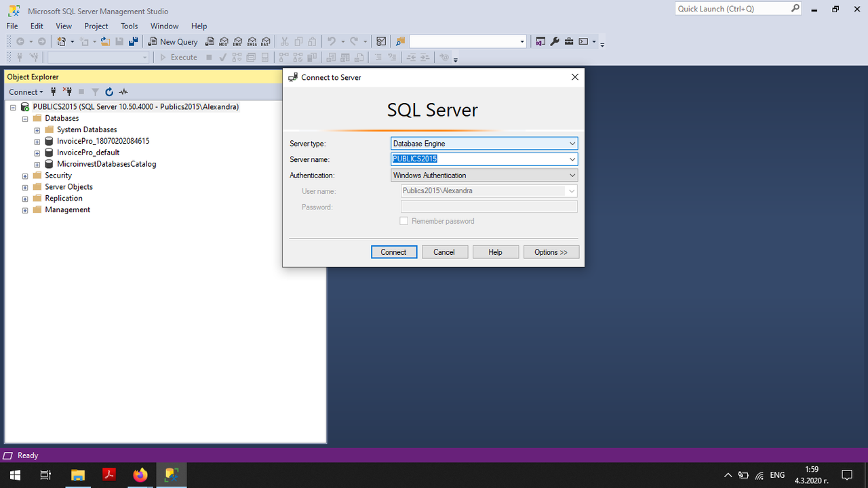Open Firefox from the taskbar
This screenshot has height=488, width=868.
pyautogui.click(x=140, y=475)
